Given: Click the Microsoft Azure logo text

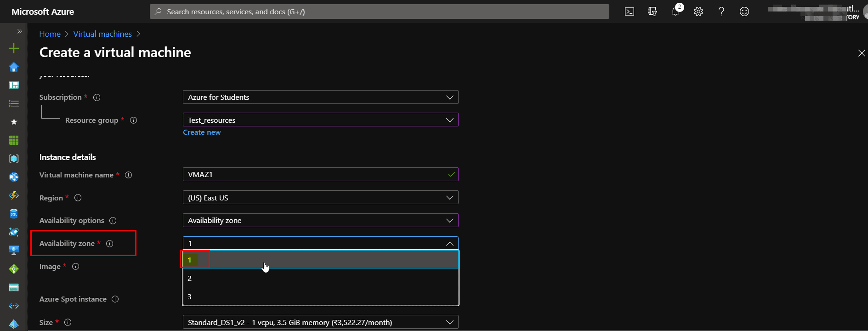Looking at the screenshot, I should [43, 11].
